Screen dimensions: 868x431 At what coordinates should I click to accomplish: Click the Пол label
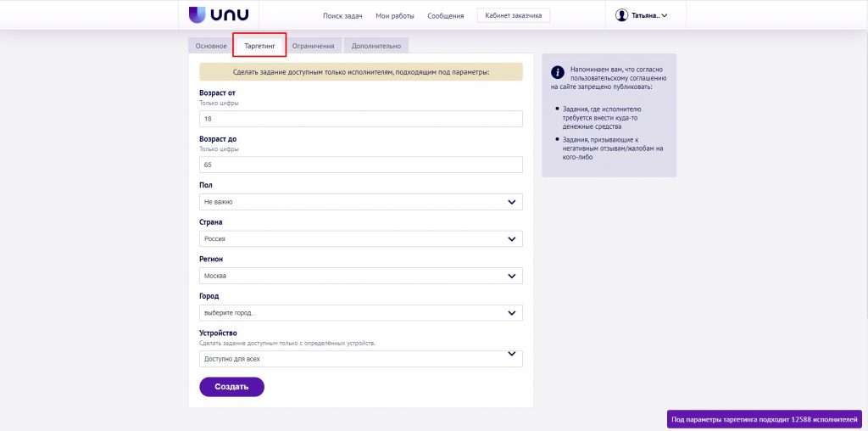coord(205,185)
